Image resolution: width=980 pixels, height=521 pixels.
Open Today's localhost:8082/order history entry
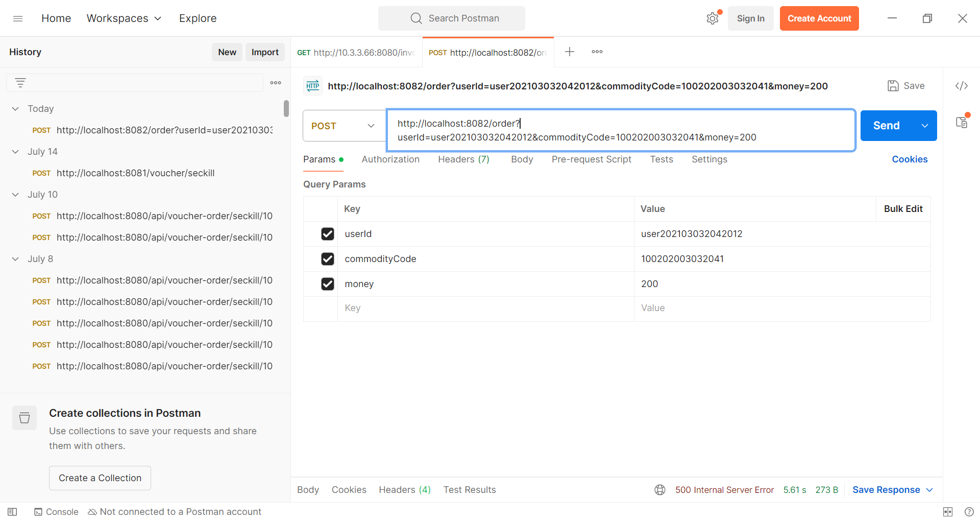(x=152, y=130)
